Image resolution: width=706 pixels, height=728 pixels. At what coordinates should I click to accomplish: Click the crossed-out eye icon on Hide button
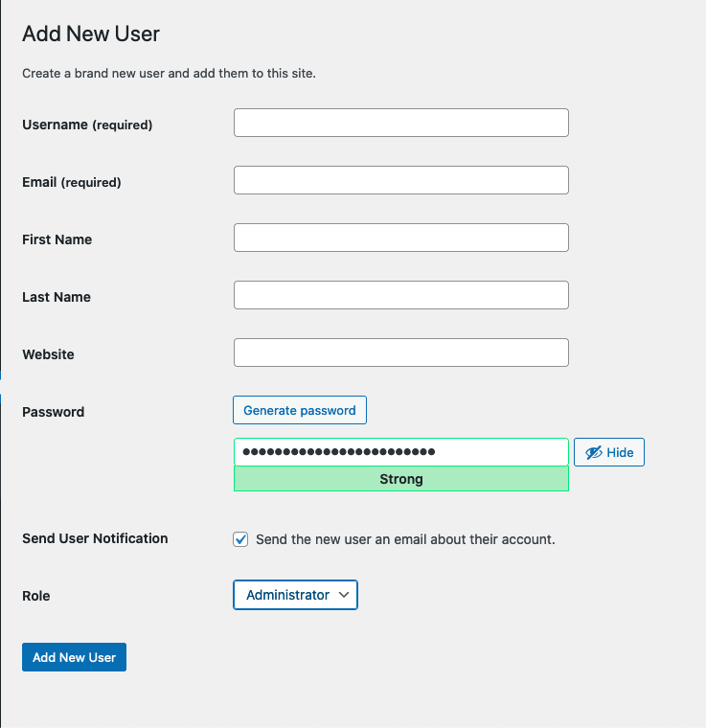coord(594,452)
